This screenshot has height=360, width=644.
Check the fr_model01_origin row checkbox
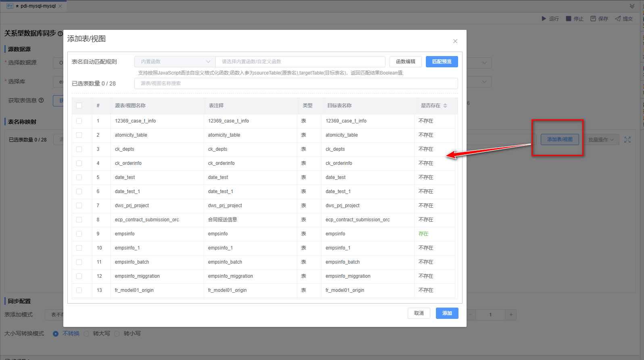[x=79, y=290]
